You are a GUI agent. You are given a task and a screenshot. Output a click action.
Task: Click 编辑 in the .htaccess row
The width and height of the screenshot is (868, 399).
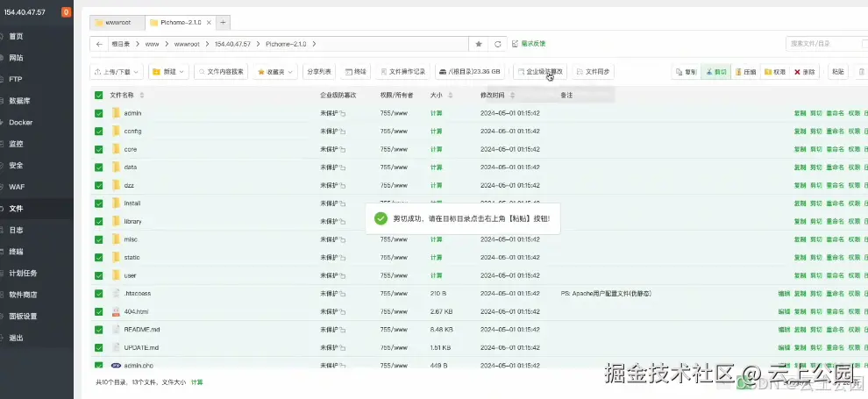[x=784, y=293]
